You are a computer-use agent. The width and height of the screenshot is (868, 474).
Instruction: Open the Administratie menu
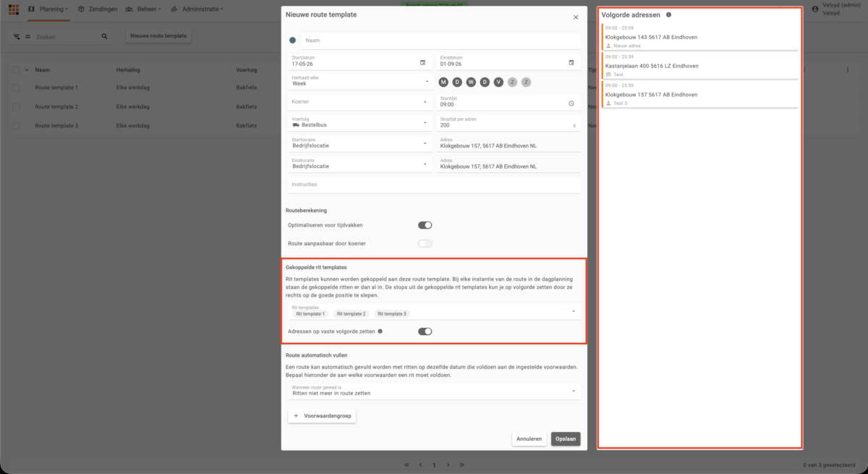click(197, 9)
